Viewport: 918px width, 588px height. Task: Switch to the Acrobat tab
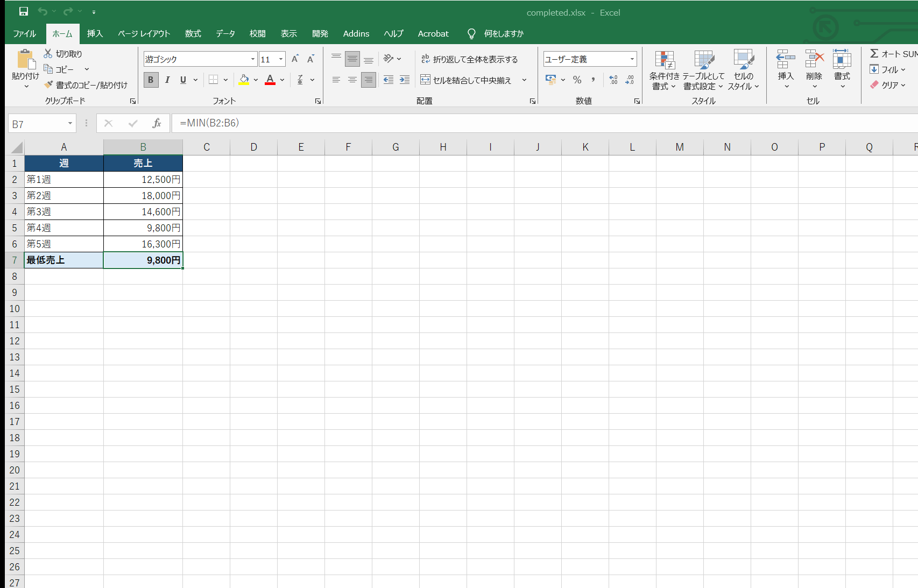tap(433, 33)
